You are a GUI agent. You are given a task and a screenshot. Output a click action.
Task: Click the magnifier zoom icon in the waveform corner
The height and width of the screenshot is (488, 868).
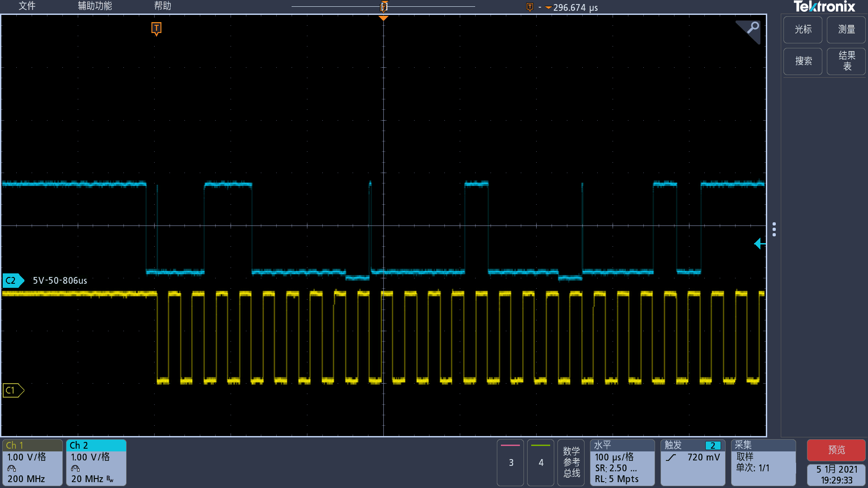point(752,28)
